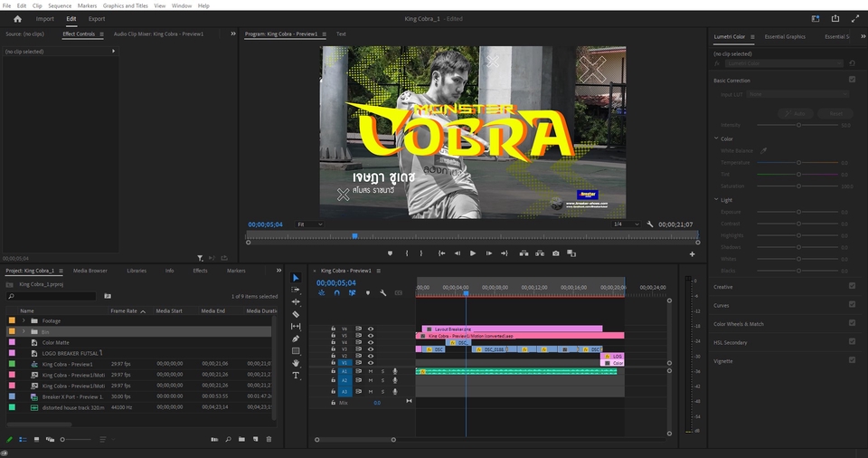Open playback resolution 1/4 dropdown

(x=626, y=224)
